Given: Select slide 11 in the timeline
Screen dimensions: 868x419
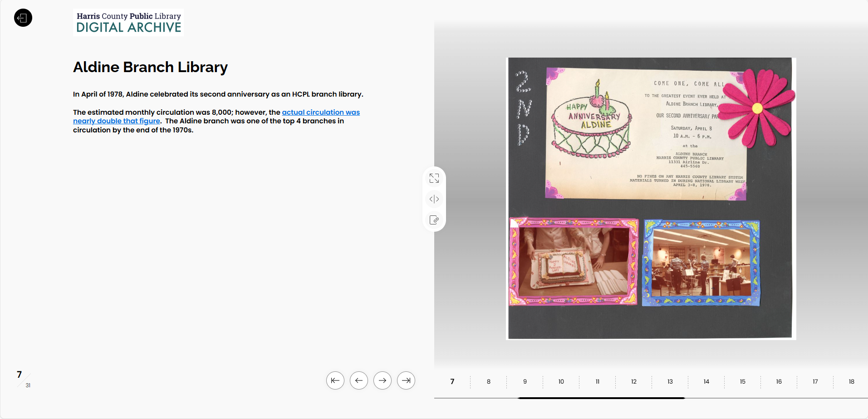Looking at the screenshot, I should (598, 382).
